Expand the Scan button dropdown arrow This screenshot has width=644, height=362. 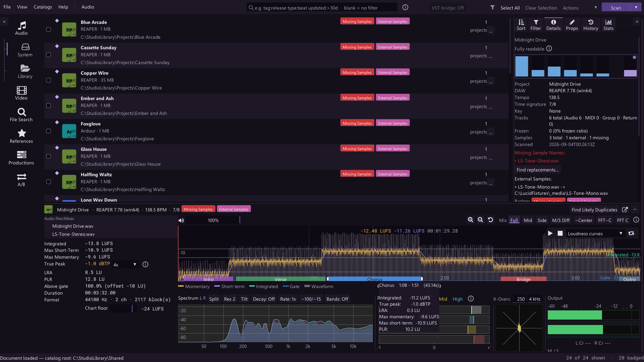tap(636, 7)
